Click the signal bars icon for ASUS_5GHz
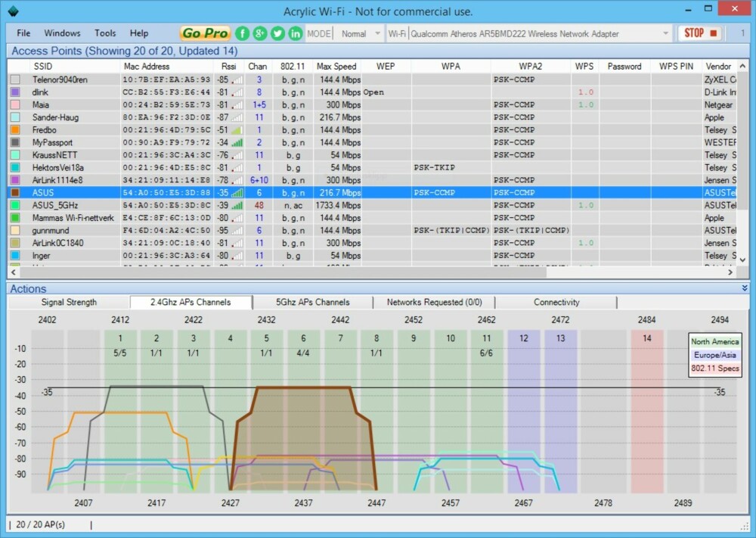 (237, 205)
